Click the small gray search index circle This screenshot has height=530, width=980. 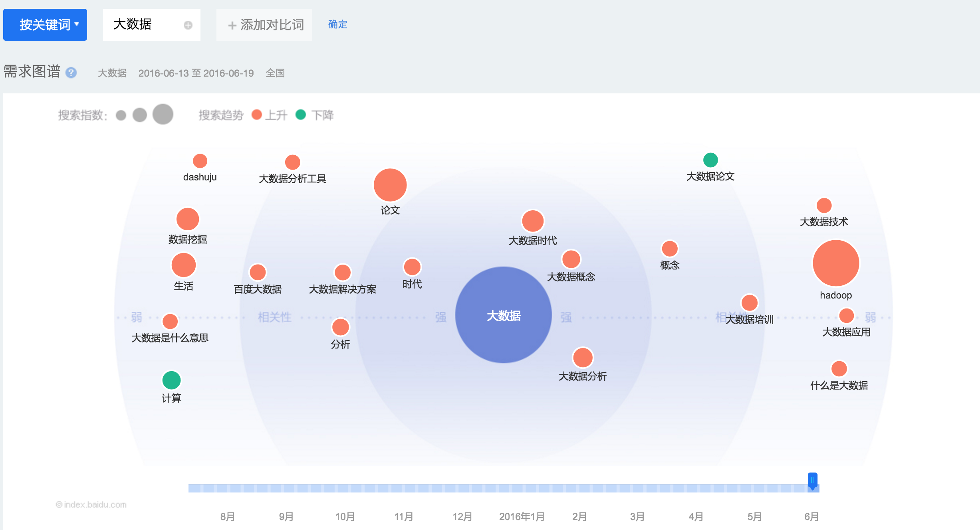pyautogui.click(x=121, y=115)
